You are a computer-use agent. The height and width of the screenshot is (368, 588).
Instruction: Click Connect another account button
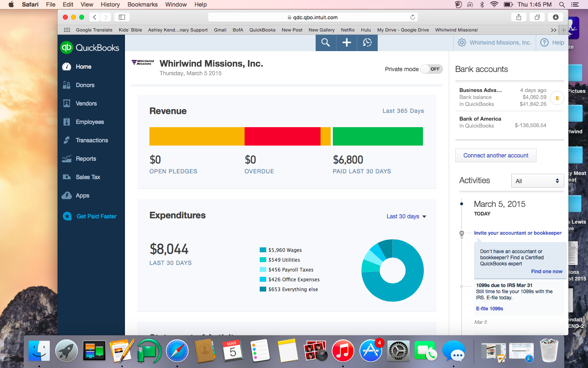pos(496,155)
